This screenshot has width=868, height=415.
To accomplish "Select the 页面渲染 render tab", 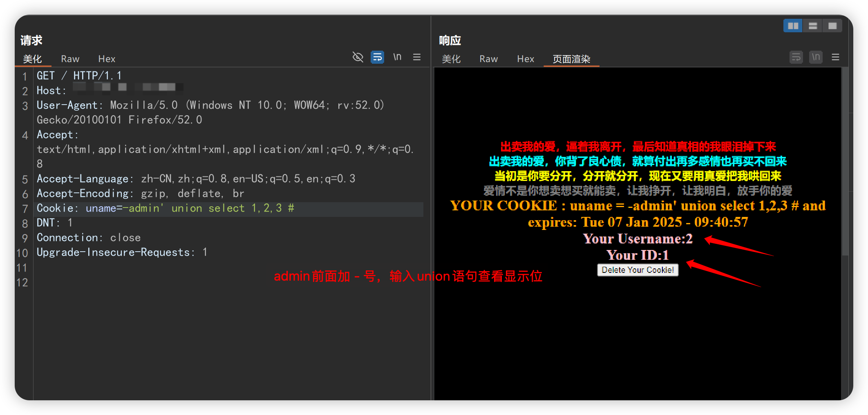I will tap(571, 59).
